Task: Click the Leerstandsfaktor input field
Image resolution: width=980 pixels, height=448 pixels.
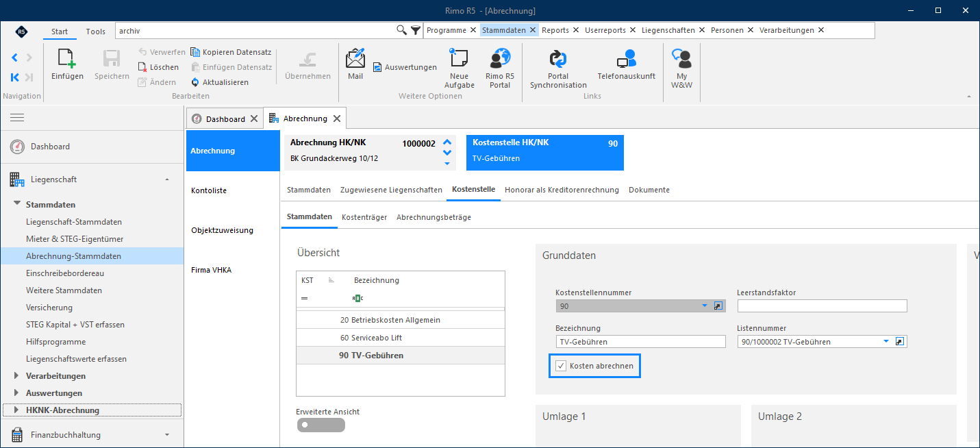Action: point(822,306)
